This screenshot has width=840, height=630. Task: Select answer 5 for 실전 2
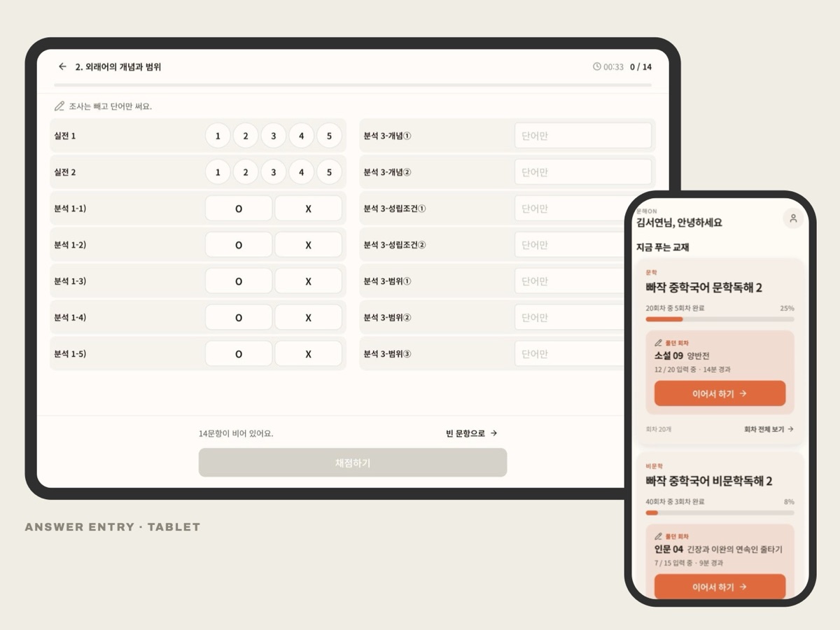329,172
